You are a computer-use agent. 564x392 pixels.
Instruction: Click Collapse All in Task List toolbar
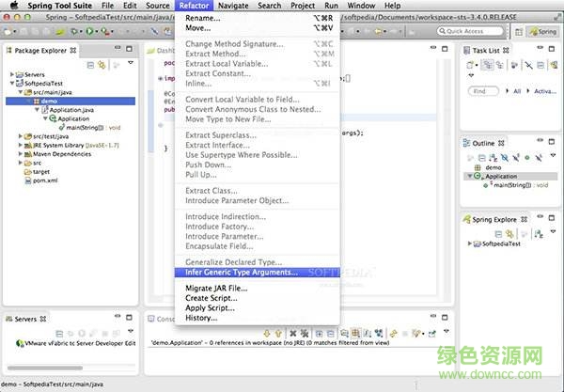[x=540, y=65]
